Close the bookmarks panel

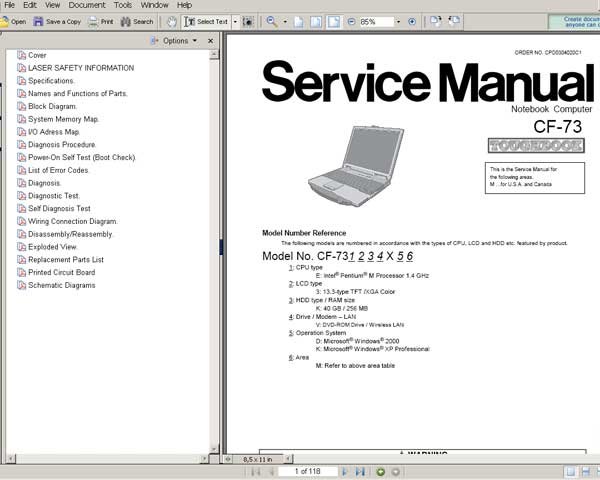click(x=210, y=41)
